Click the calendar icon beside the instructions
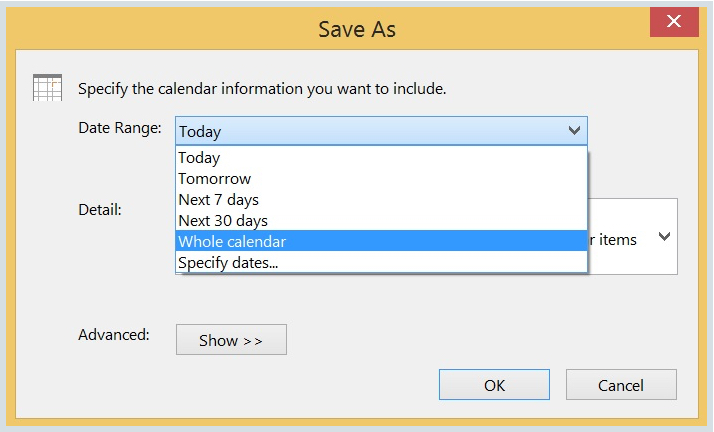The image size is (714, 432). (47, 87)
